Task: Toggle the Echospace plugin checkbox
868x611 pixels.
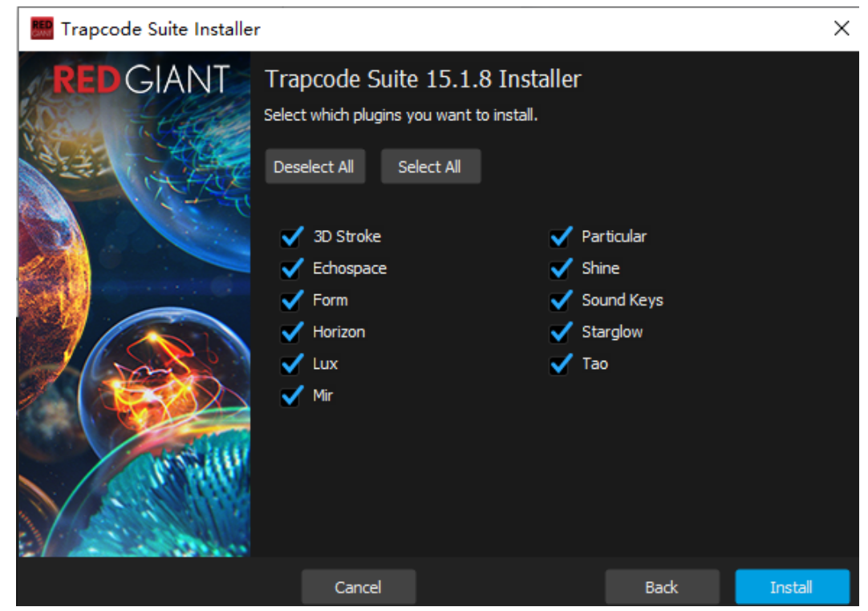Action: [x=290, y=269]
